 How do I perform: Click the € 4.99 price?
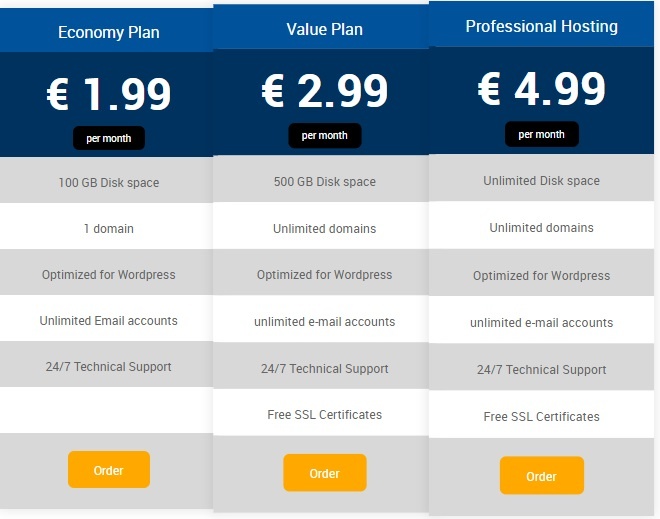542,88
